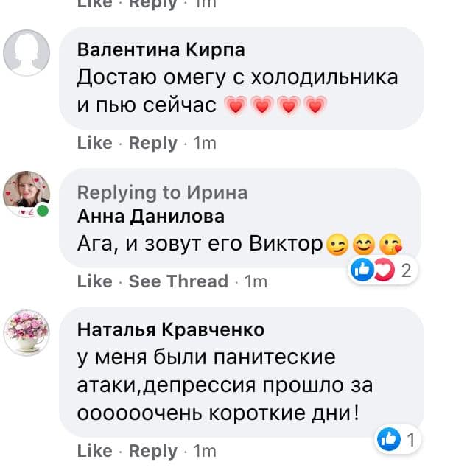The image size is (467, 476).
Task: Click green online status dot on Анна's avatar
Action: point(43,211)
